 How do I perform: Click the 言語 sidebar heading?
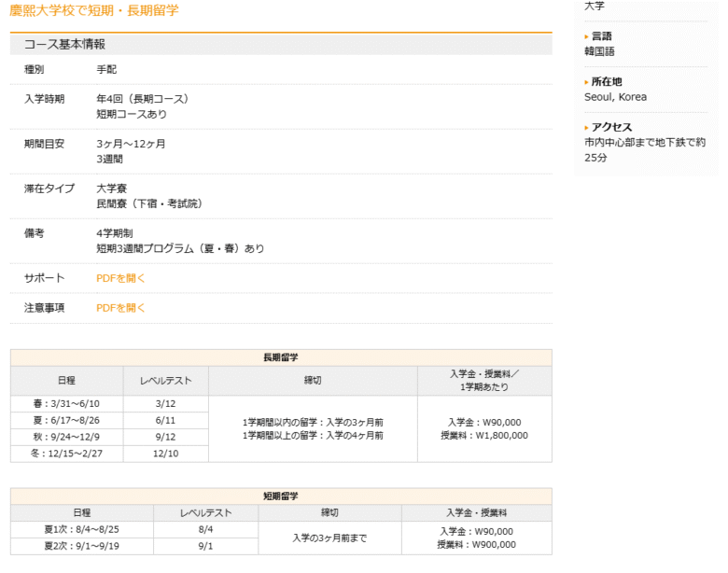(x=601, y=36)
